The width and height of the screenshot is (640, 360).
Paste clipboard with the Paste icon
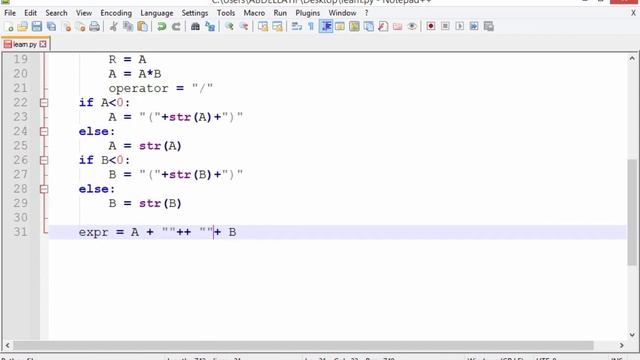point(142,27)
